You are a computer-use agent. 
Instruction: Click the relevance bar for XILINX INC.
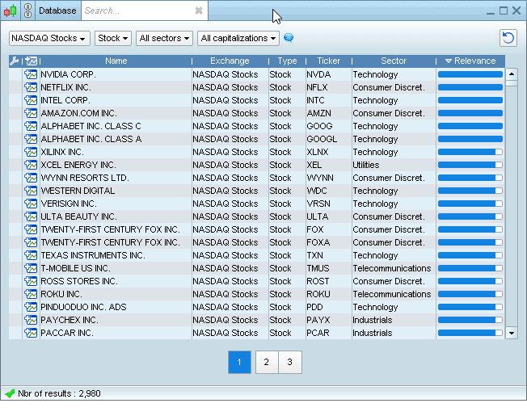(x=470, y=153)
